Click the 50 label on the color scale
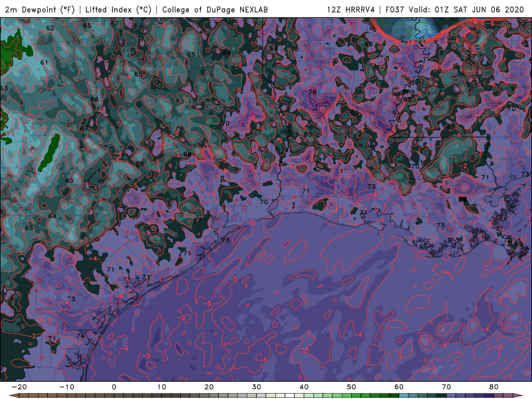The width and height of the screenshot is (532, 399). pos(352,387)
